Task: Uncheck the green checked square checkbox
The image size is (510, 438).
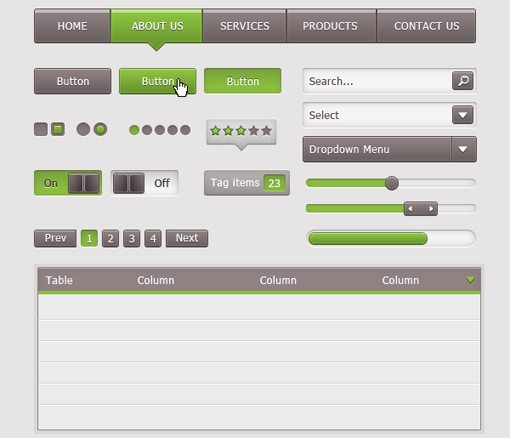Action: coord(58,129)
